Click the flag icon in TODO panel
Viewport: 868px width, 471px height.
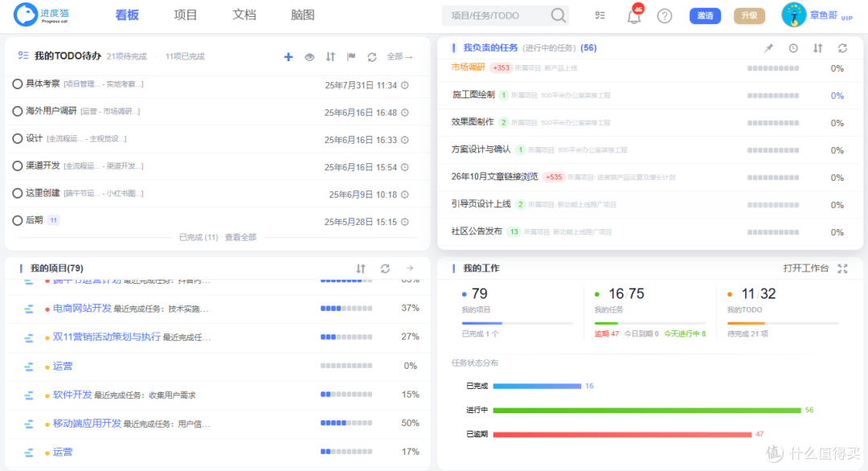[x=351, y=56]
